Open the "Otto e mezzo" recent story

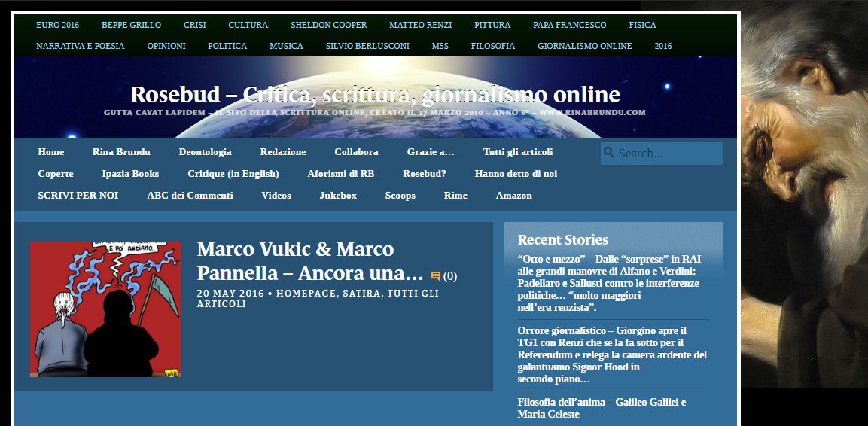pyautogui.click(x=609, y=283)
